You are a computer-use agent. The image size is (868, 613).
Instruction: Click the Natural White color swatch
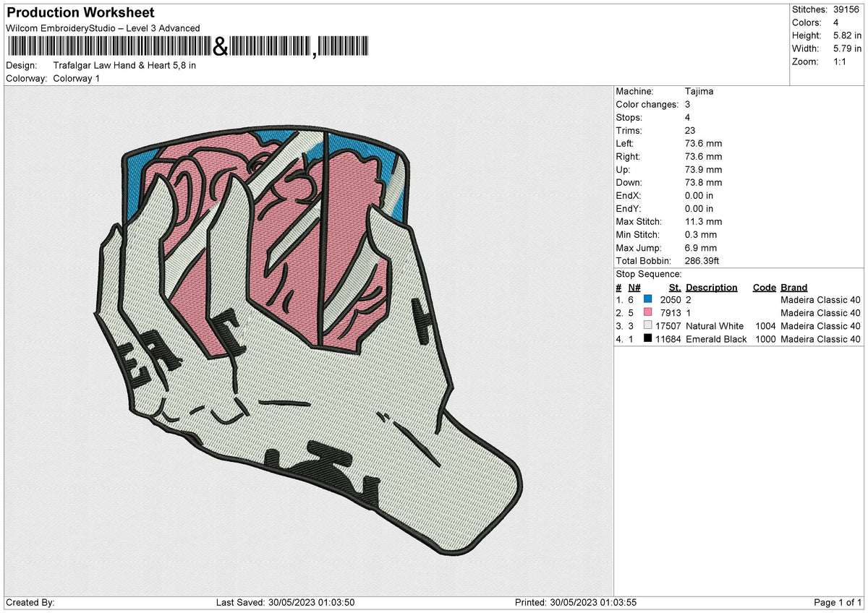pyautogui.click(x=648, y=326)
